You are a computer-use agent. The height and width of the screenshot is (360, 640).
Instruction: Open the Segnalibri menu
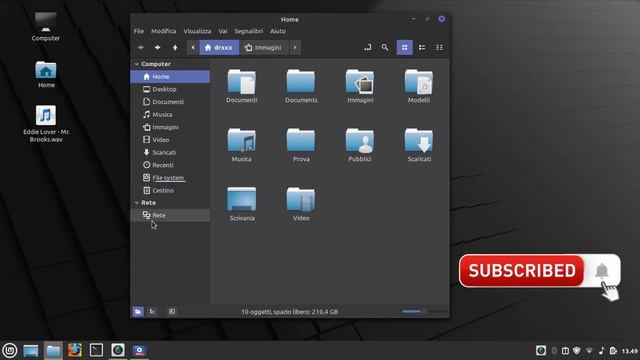[x=249, y=31]
